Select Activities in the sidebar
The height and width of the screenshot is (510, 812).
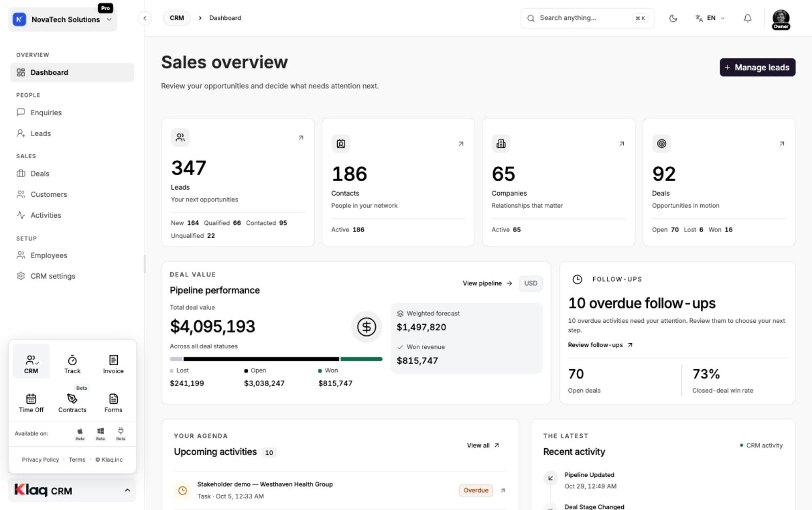click(72, 215)
